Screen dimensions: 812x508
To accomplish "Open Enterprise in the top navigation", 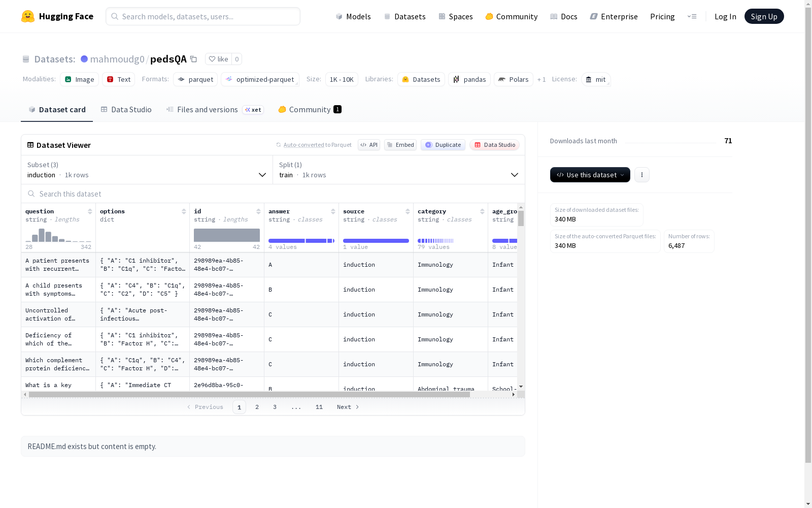I will pyautogui.click(x=614, y=16).
